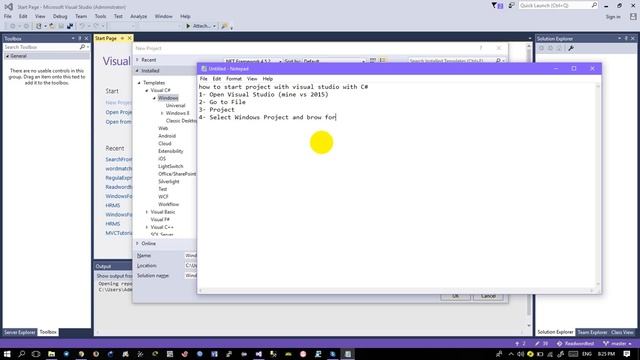Switch to the Team Explorer tab
640x360 pixels.
592,332
